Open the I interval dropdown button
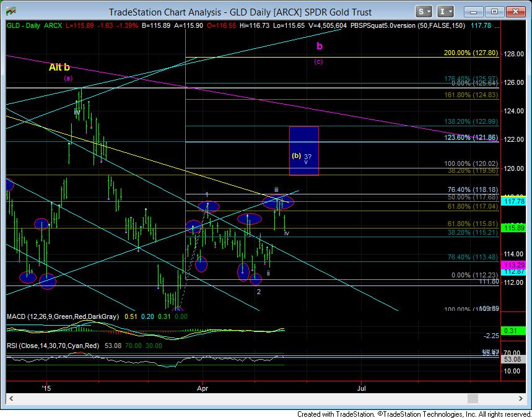Image resolution: width=532 pixels, height=418 pixels. click(445, 12)
